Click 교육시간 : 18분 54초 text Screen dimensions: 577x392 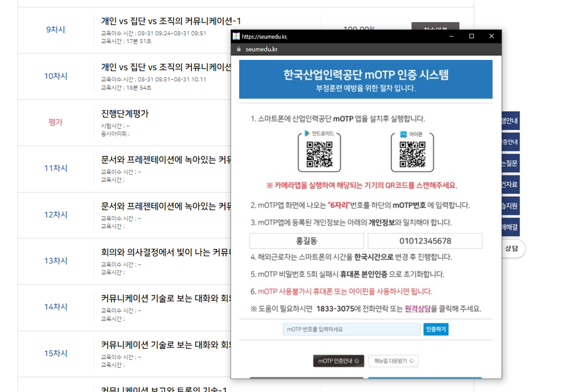coord(126,88)
